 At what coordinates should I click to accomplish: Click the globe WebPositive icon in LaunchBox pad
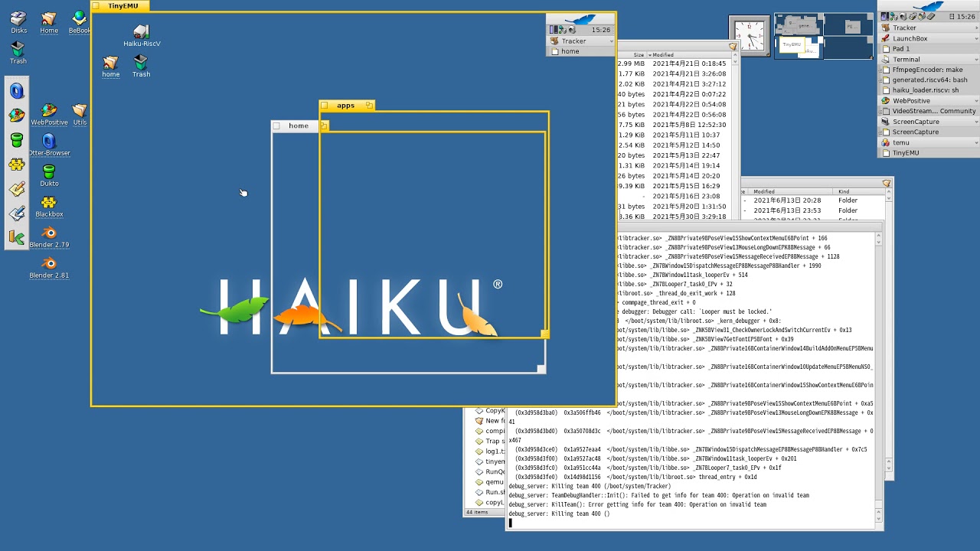[17, 116]
